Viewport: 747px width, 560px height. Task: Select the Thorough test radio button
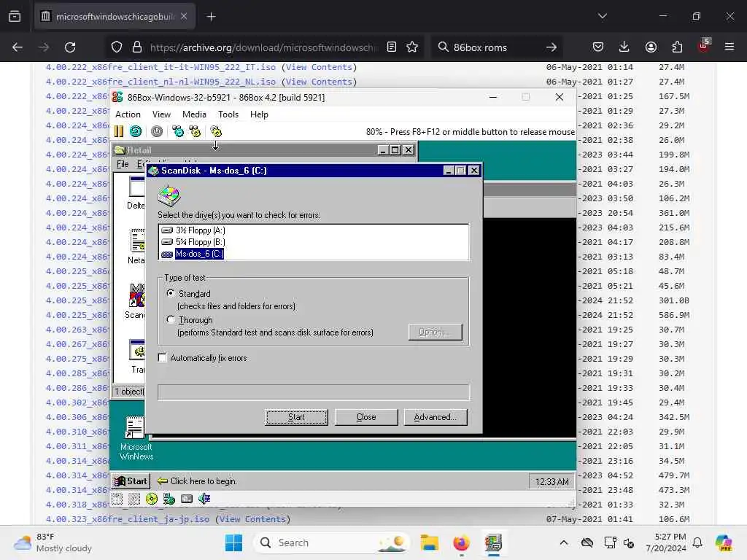(171, 319)
